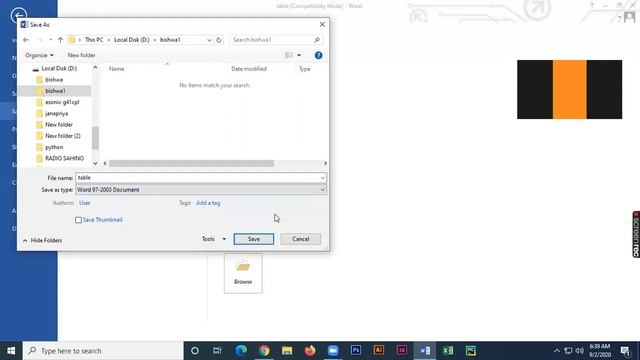Go up one folder level
The width and height of the screenshot is (640, 360).
60,40
